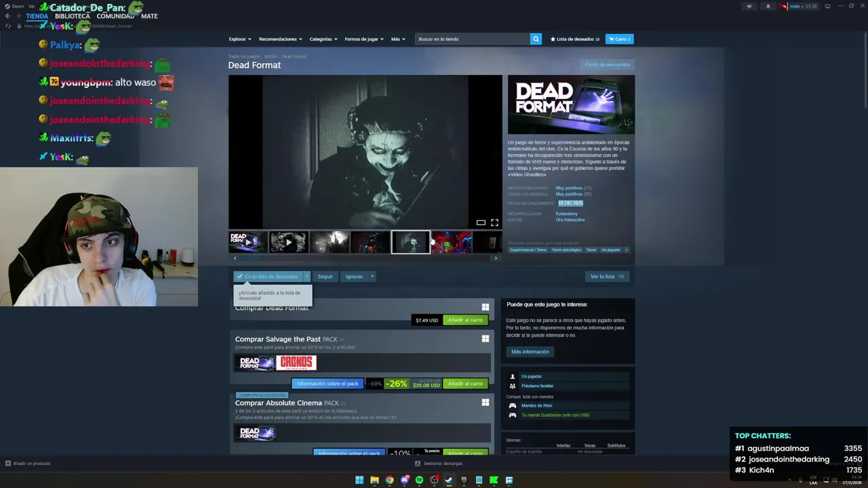Enter fullscreen for the screenshot viewer
Screen dimensions: 868x488
coord(494,222)
